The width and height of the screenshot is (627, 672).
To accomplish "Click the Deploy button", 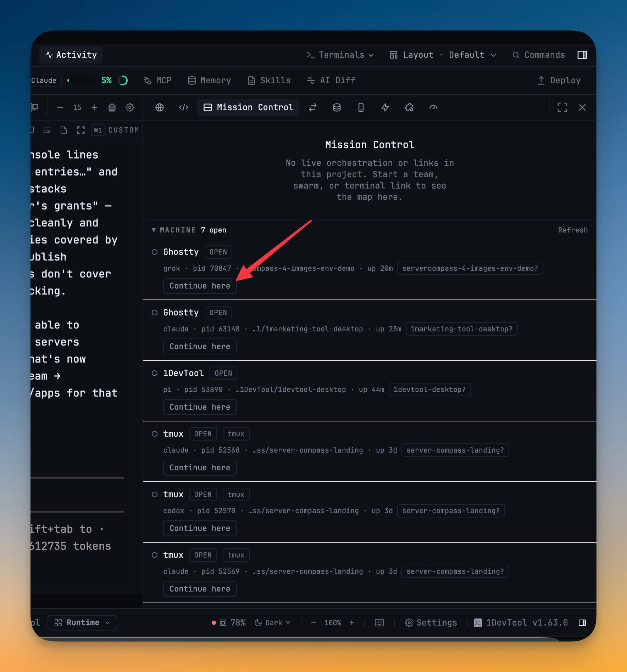I will point(559,80).
